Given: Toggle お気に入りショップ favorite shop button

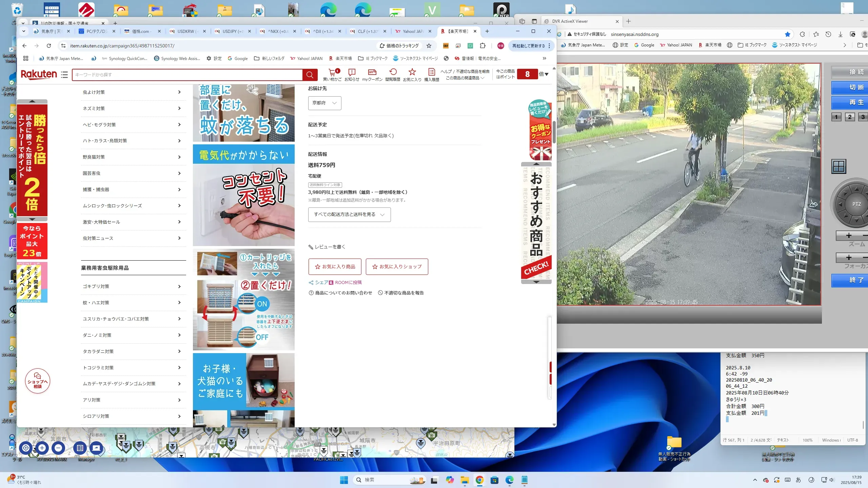Looking at the screenshot, I should (x=397, y=267).
